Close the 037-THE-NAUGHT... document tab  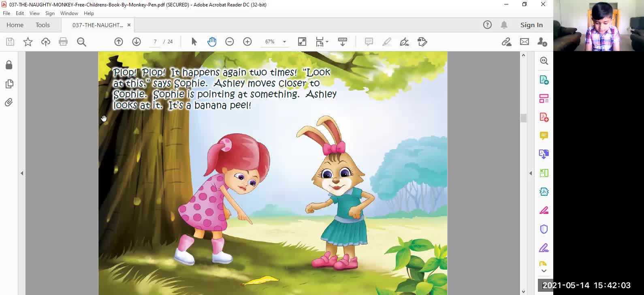(129, 25)
